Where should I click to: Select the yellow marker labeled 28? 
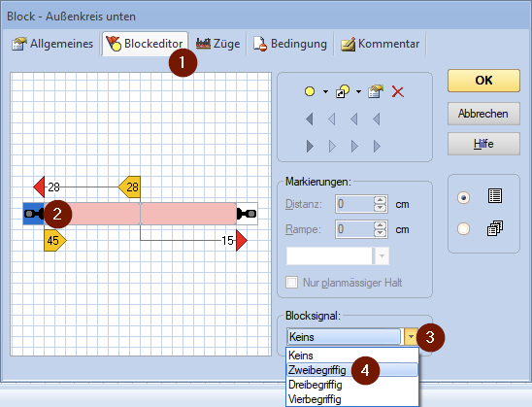pos(129,187)
